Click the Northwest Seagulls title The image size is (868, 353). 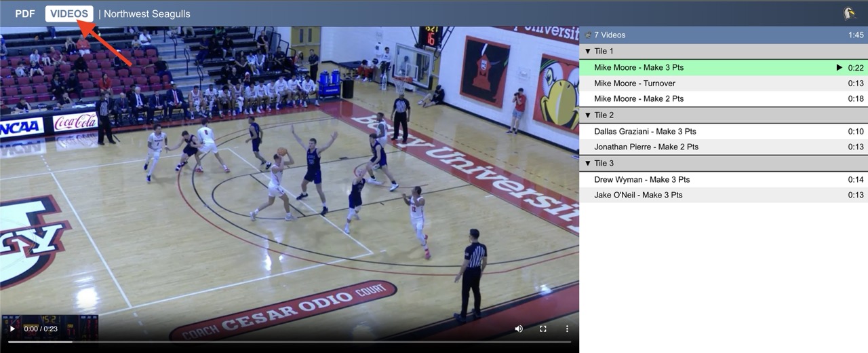coord(147,14)
